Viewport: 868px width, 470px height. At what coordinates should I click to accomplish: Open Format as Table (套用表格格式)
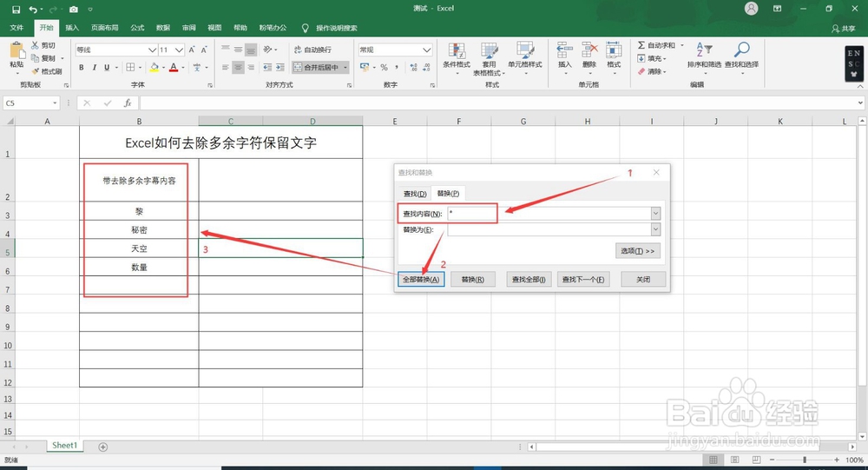click(490, 59)
